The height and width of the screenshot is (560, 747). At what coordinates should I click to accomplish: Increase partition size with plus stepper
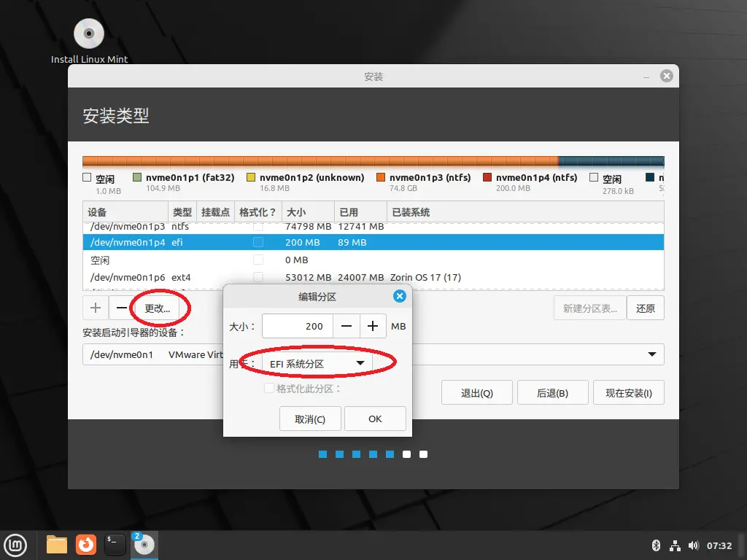373,326
